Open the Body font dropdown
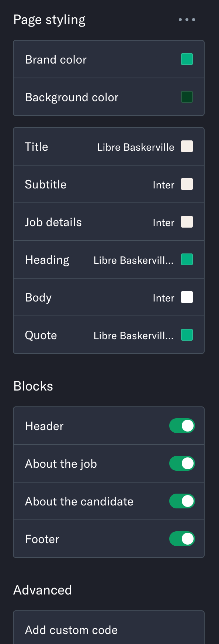 [x=163, y=298]
